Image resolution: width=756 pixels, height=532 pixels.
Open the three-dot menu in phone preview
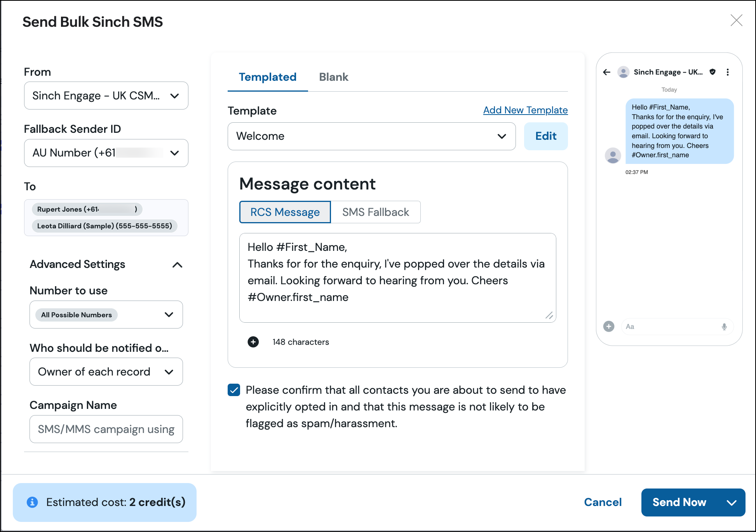(x=728, y=72)
